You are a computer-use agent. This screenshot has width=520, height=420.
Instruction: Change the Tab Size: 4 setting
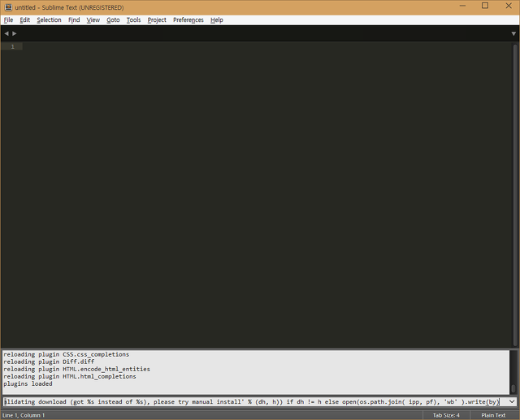coord(446,415)
